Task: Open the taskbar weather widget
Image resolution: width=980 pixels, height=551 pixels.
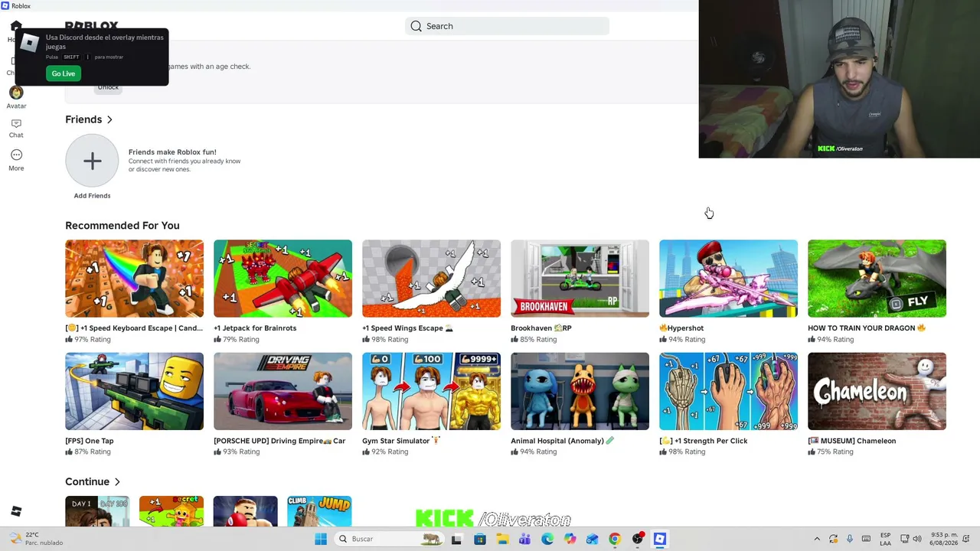Action: [34, 539]
